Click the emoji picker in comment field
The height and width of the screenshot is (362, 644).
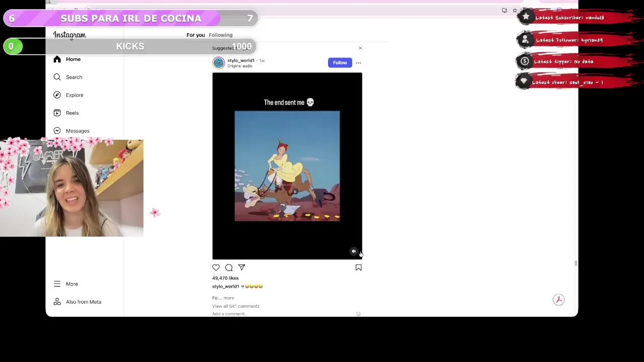click(358, 314)
